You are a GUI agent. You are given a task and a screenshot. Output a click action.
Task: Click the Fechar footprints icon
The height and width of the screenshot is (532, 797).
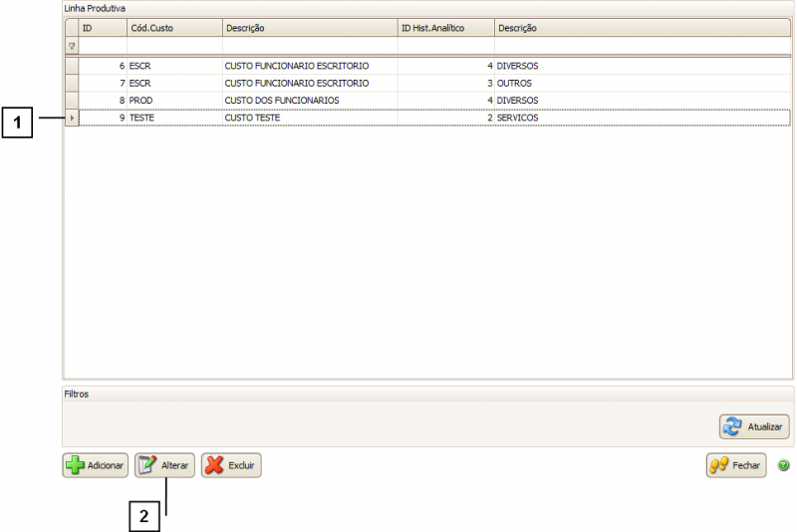pos(718,466)
